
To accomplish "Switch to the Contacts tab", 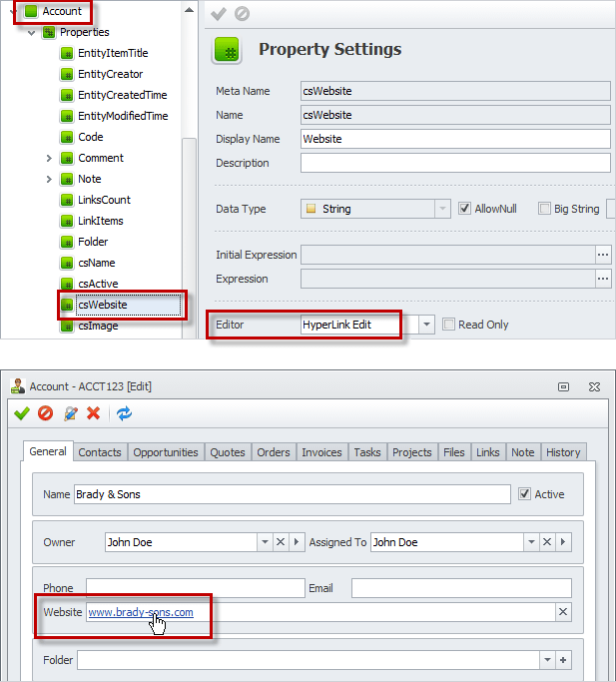I will coord(100,452).
